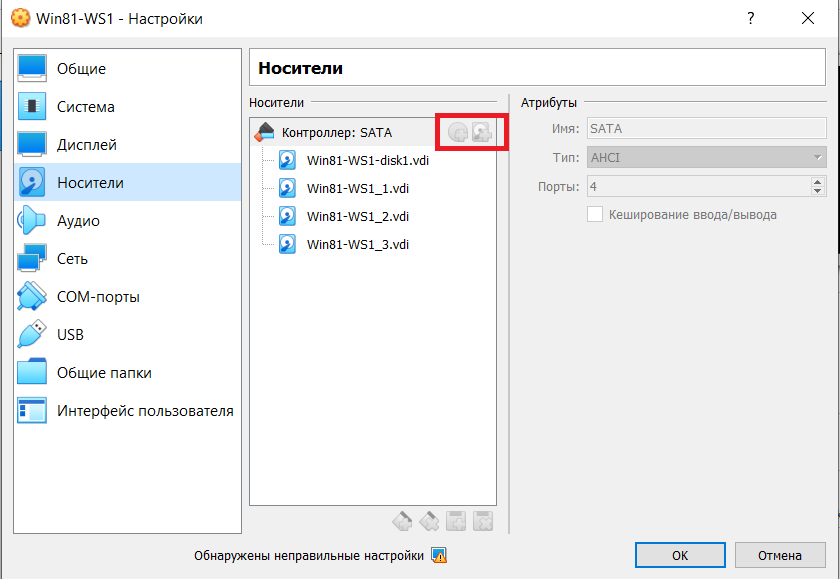Screen dimensions: 840x579
Task: Click the 'Обнаружены неправильные настройки' text
Action: pyautogui.click(x=309, y=556)
